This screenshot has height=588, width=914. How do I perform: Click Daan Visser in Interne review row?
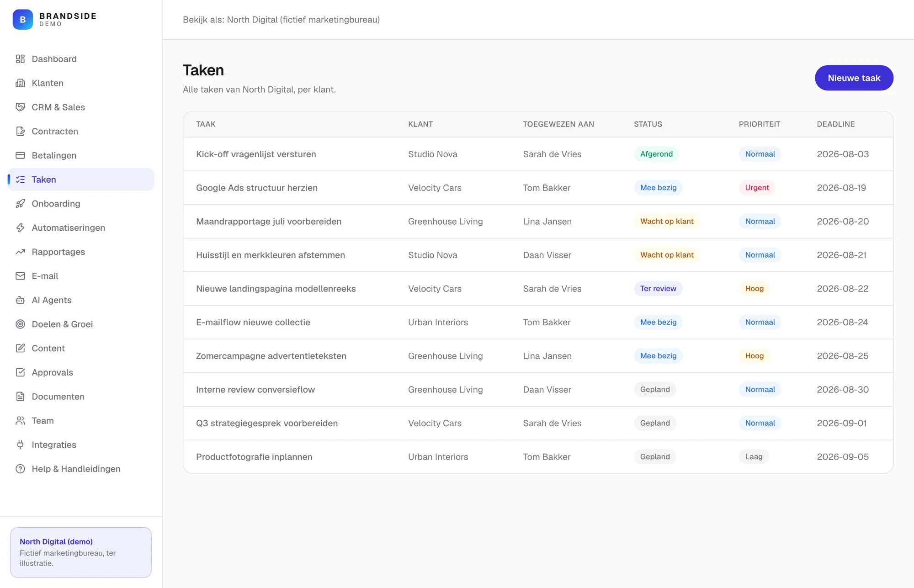click(547, 390)
